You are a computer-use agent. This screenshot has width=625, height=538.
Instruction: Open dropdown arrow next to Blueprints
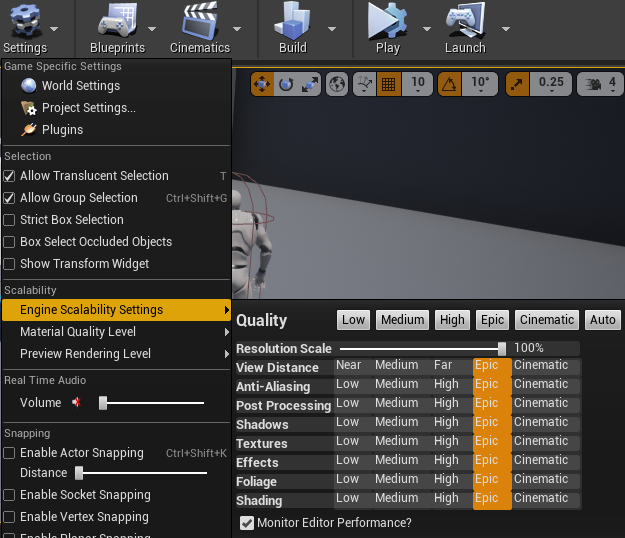tap(152, 29)
